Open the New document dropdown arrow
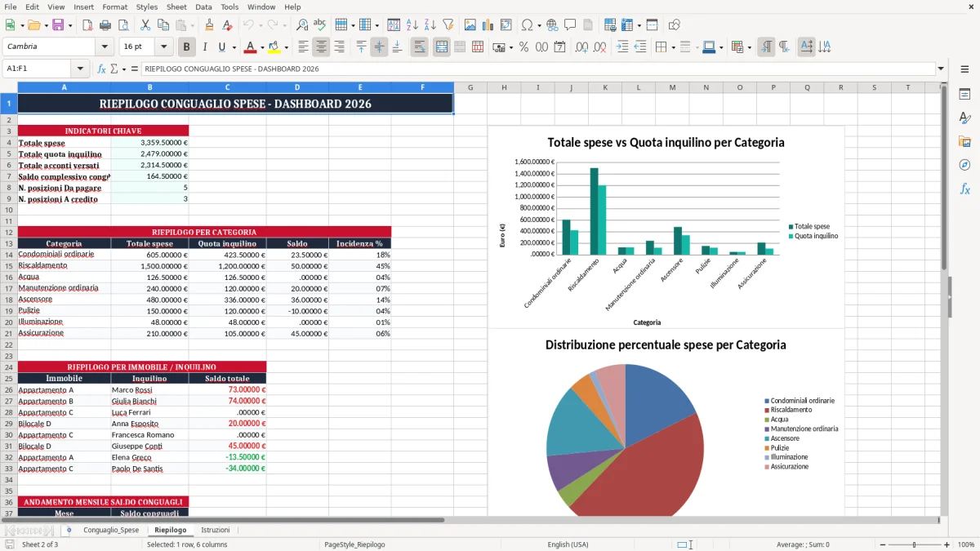This screenshot has width=980, height=551. pyautogui.click(x=20, y=26)
